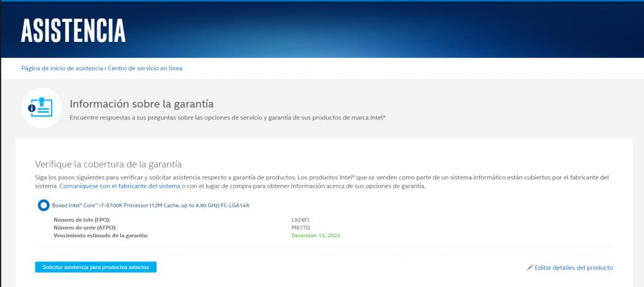Viewport: 644px width, 287px height.
Task: Click the 'Encuentre respuestas a sus preguntas' subtitle text
Action: (227, 117)
